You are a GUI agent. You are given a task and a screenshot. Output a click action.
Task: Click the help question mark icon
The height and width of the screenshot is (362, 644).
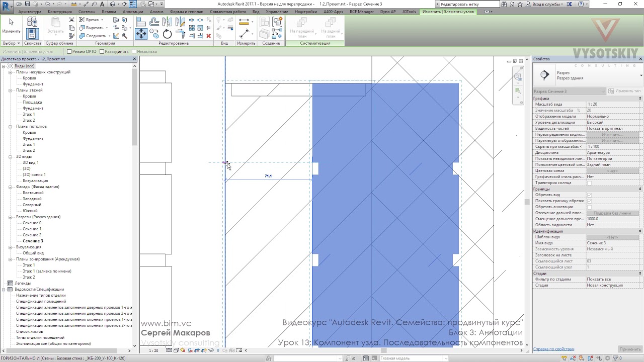coord(581,4)
